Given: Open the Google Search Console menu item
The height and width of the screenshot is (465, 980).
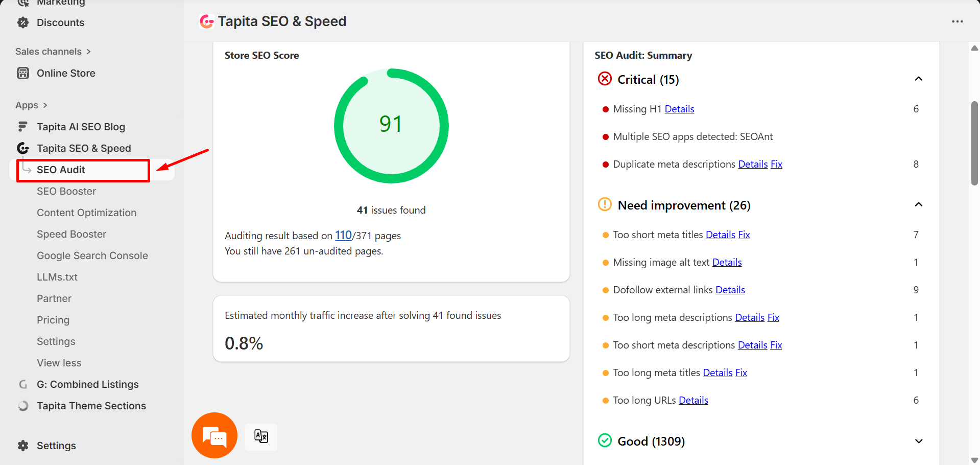Looking at the screenshot, I should [x=92, y=255].
